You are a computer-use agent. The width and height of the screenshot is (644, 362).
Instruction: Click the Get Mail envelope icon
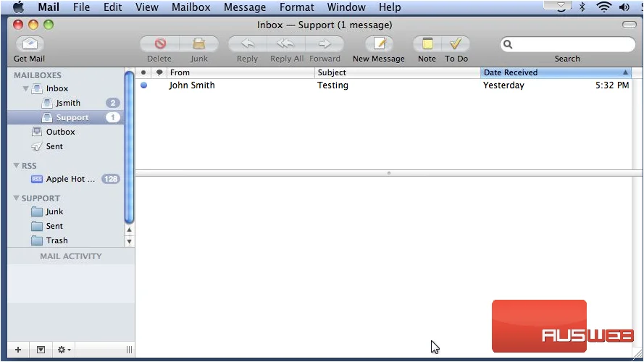pyautogui.click(x=30, y=43)
